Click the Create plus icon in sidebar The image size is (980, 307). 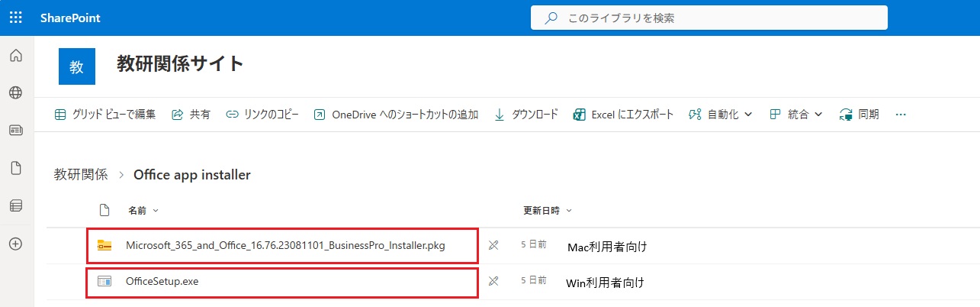tap(15, 244)
